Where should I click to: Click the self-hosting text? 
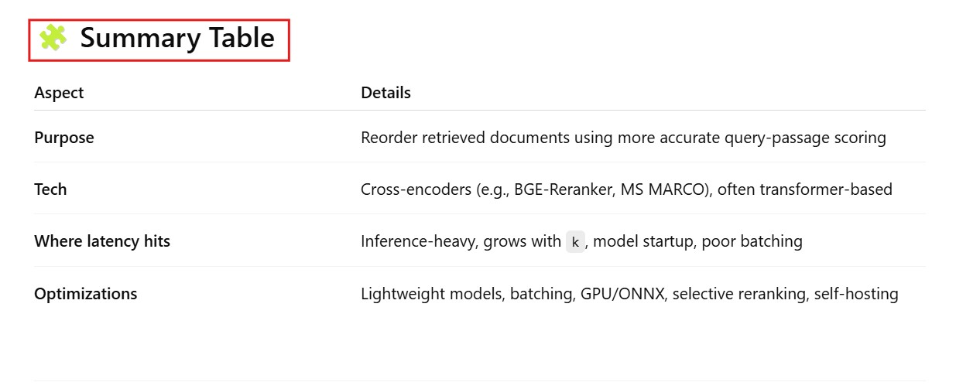(855, 294)
